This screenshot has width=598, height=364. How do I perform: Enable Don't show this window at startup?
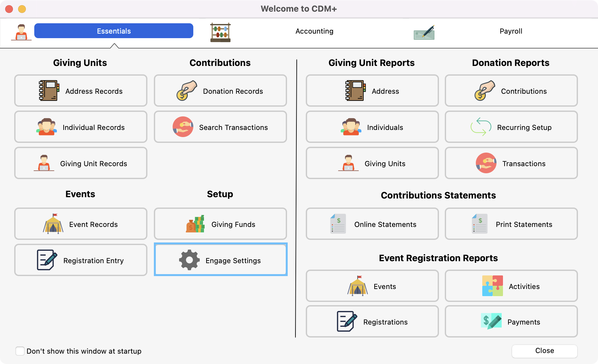(x=20, y=351)
